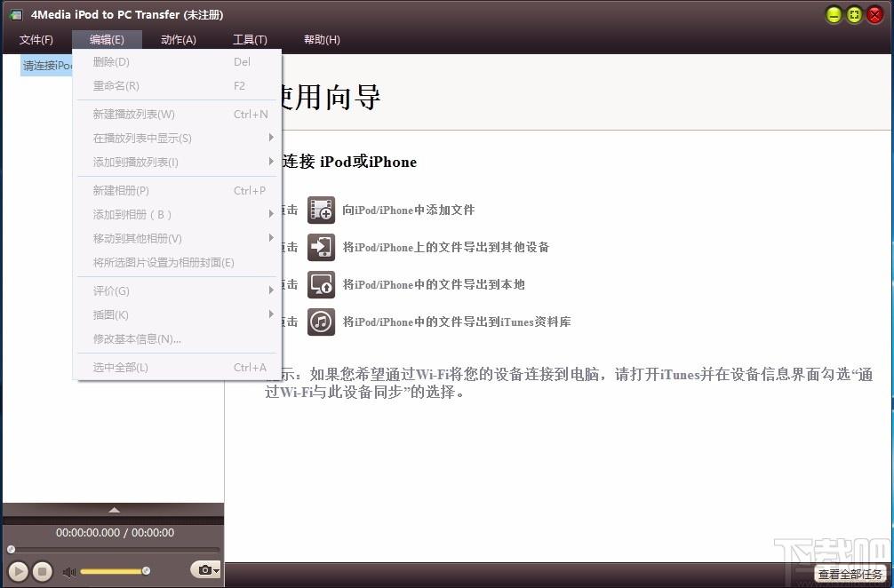The width and height of the screenshot is (894, 588).
Task: Start playback with the play button
Action: 18,571
